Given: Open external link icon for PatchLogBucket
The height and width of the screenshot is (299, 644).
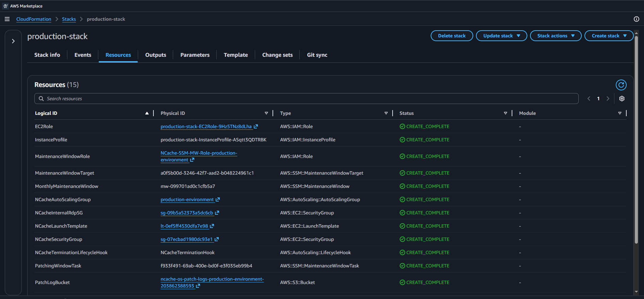Looking at the screenshot, I should (x=198, y=286).
